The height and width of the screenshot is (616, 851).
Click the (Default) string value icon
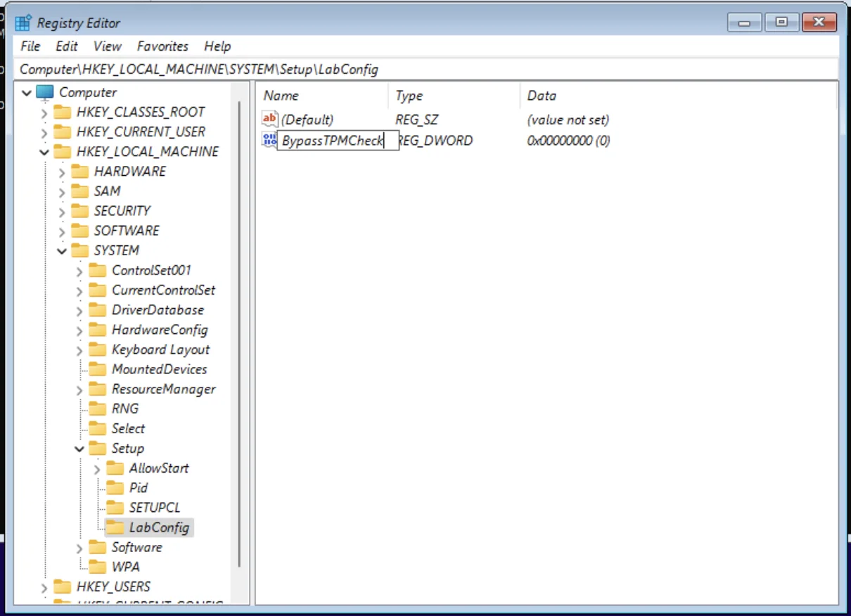coord(269,119)
